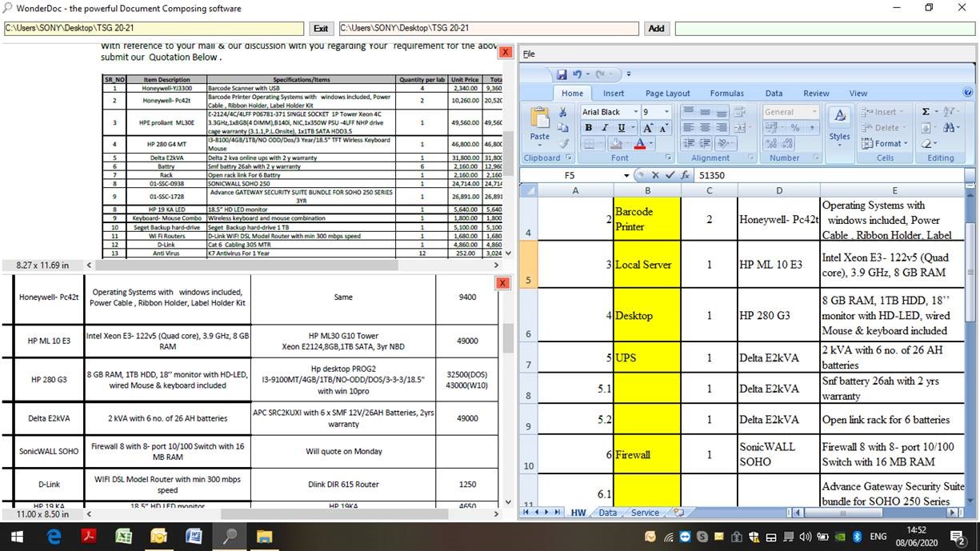Select the yellow Firewall cell

click(647, 455)
